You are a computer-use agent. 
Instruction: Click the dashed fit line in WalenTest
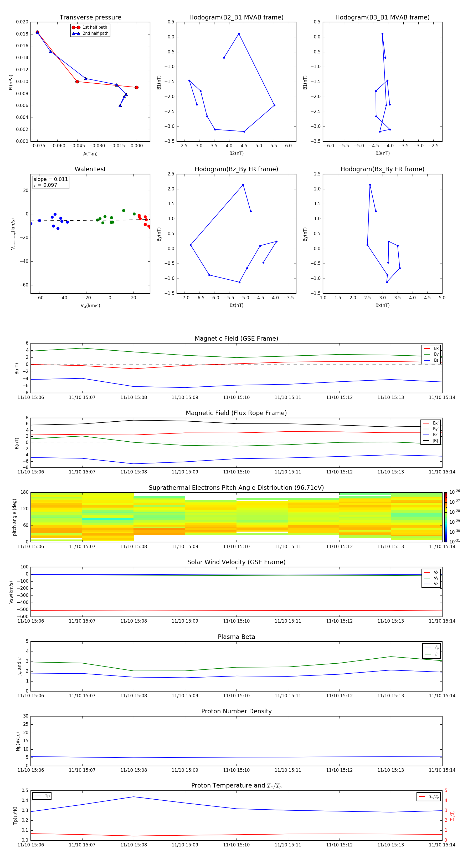(x=90, y=220)
